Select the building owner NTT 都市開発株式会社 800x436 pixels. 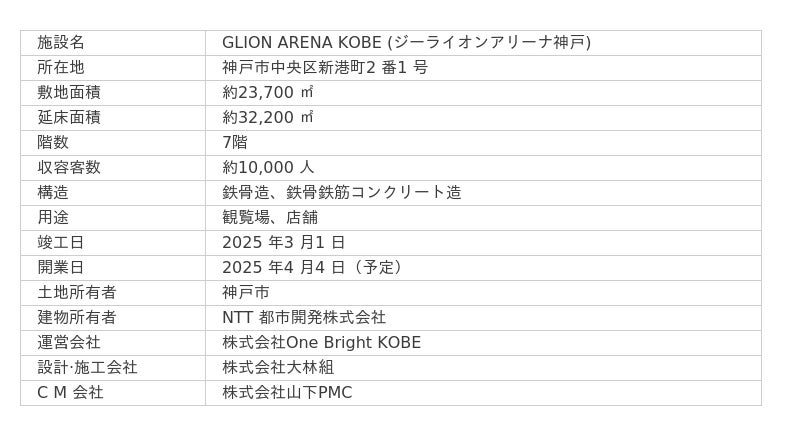coord(304,317)
